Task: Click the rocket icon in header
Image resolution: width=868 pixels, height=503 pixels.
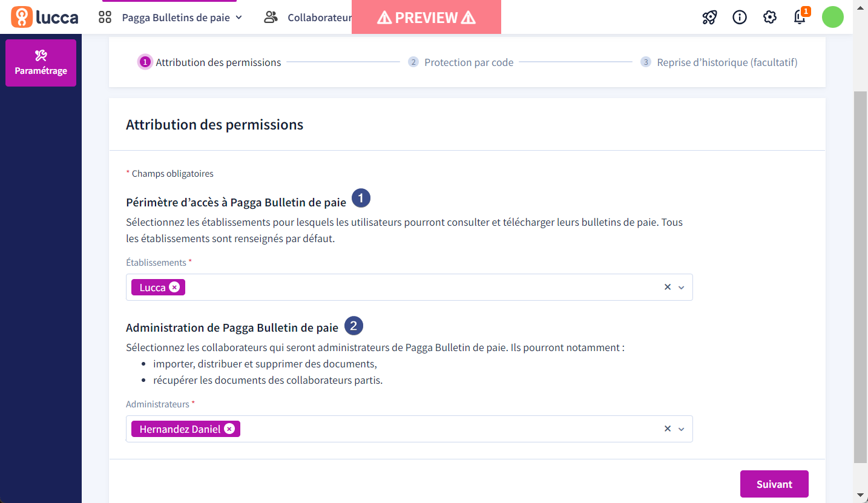Action: point(709,17)
